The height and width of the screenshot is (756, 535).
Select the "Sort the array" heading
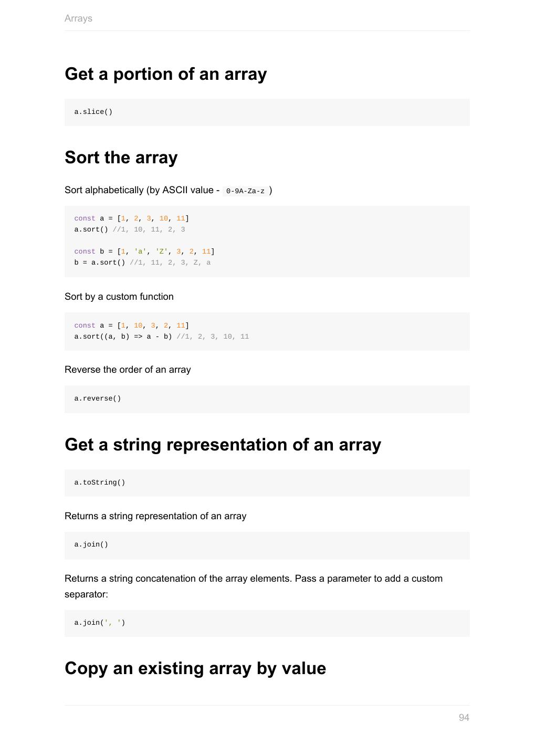point(121,157)
